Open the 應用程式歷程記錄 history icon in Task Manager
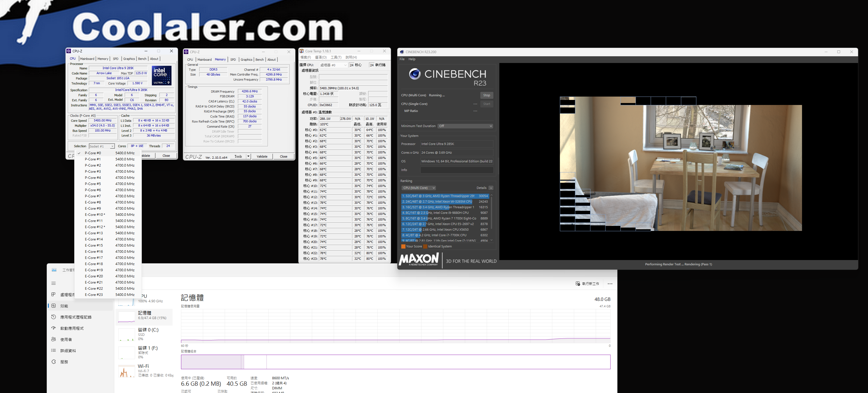This screenshot has width=868, height=393. pyautogui.click(x=54, y=317)
